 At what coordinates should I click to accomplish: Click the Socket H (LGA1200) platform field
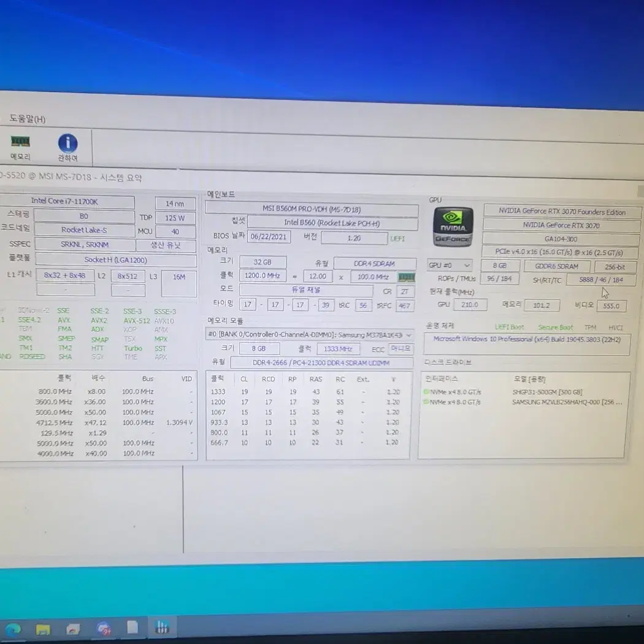pyautogui.click(x=115, y=259)
